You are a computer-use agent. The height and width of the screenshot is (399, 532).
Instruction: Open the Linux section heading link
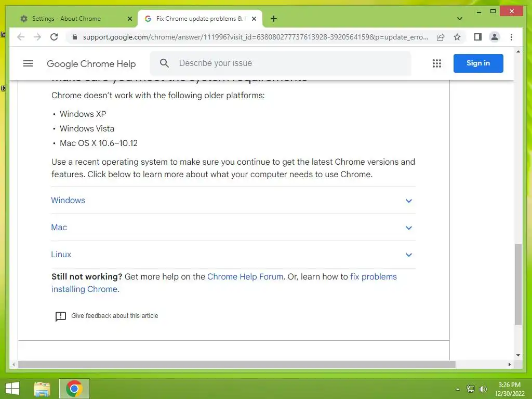[x=61, y=255]
